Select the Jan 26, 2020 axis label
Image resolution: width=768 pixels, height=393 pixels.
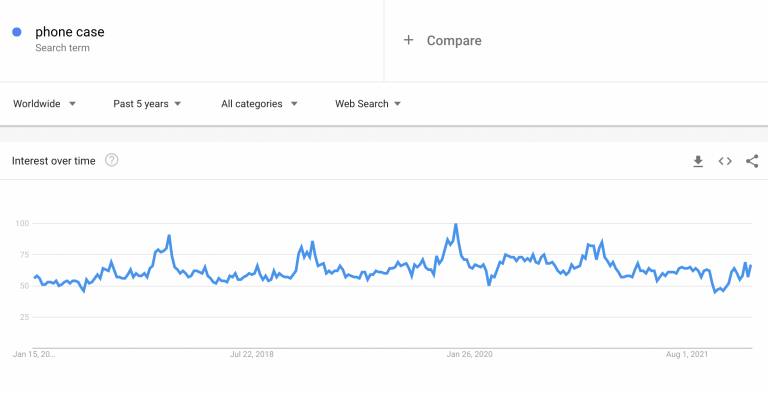click(x=469, y=354)
